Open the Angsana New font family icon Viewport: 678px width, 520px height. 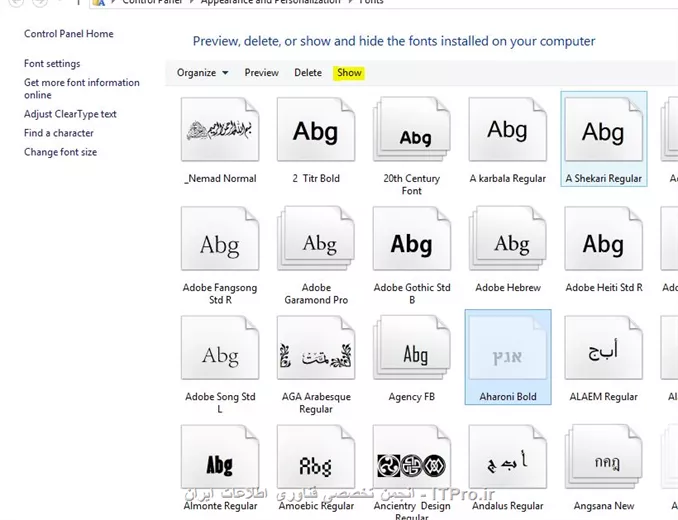604,457
